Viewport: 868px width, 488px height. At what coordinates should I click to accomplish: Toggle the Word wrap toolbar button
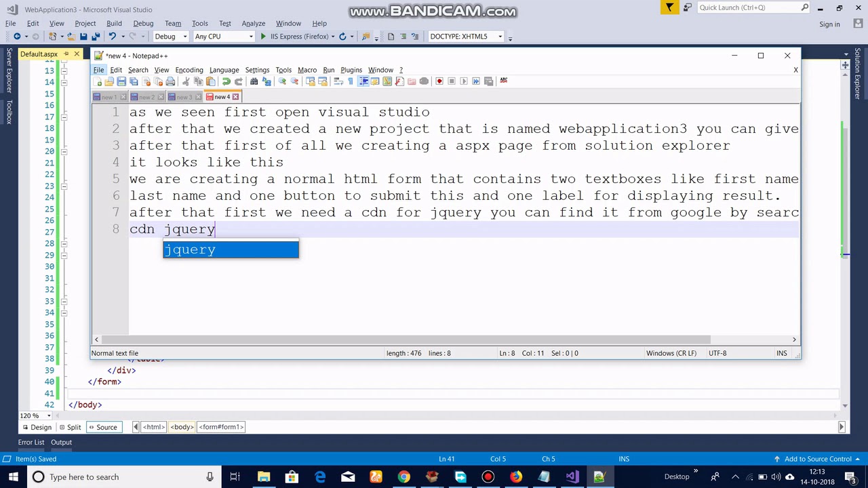pos(338,81)
